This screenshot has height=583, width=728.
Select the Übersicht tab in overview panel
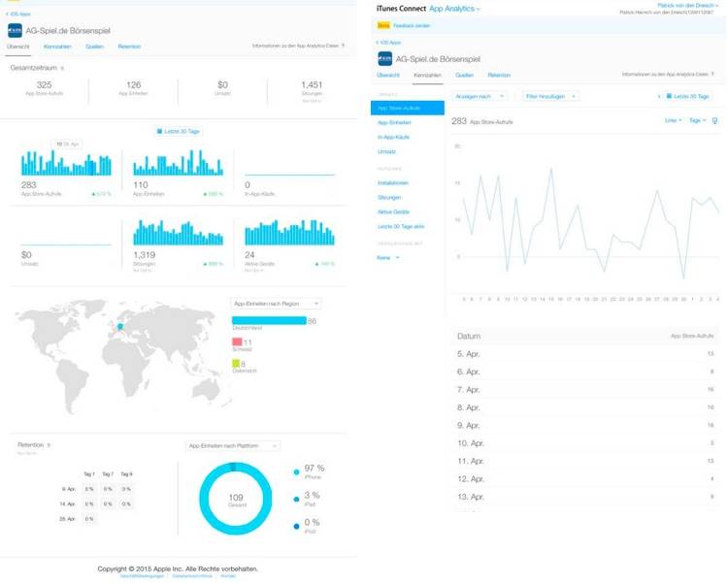tap(18, 47)
